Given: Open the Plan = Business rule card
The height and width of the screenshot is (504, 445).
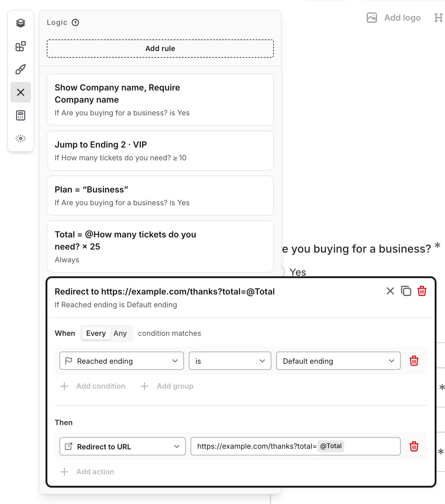Looking at the screenshot, I should (x=160, y=196).
